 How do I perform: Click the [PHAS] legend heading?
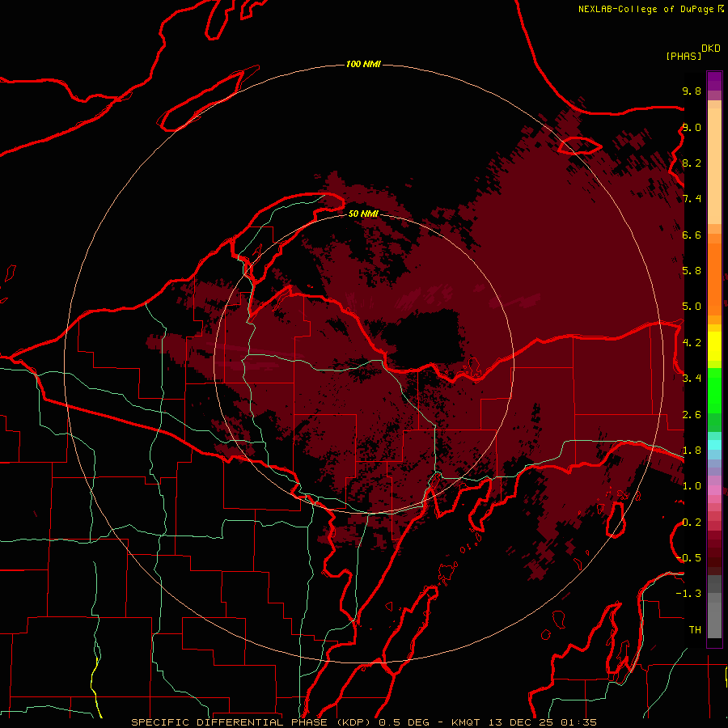click(x=684, y=56)
